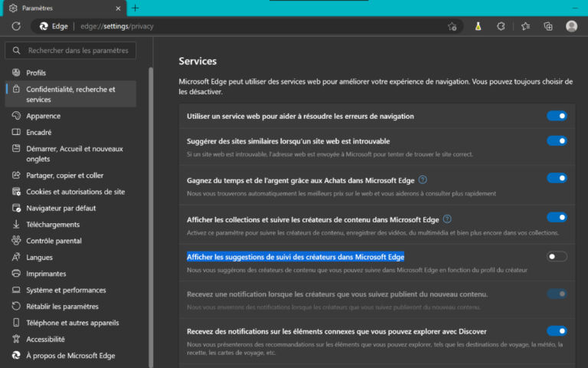Open the user profile avatar
Viewport: 588px width, 368px height.
[x=571, y=26]
